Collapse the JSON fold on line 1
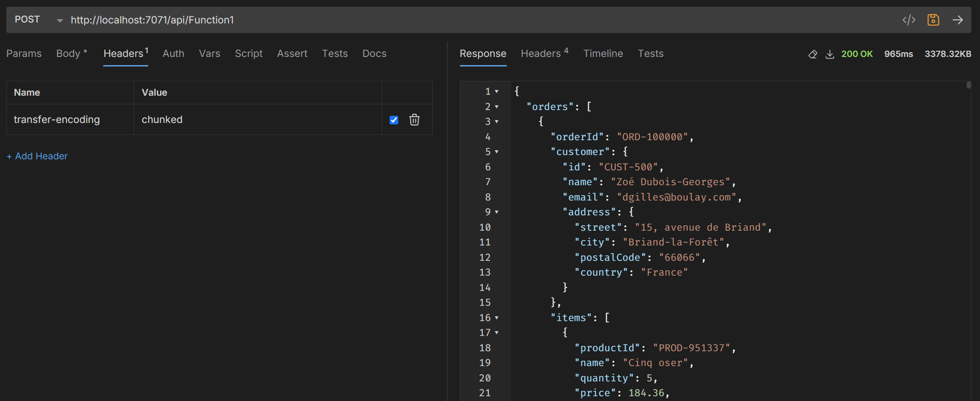 tap(497, 91)
